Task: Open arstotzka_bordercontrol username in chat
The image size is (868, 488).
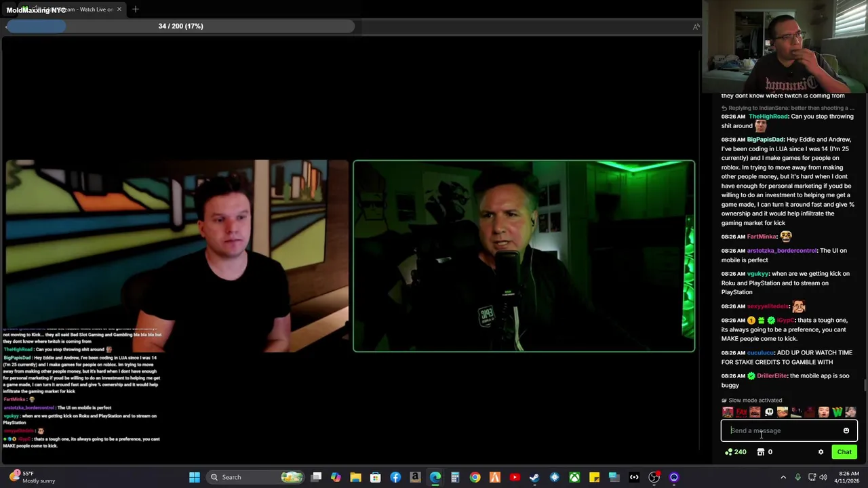Action: 782,251
